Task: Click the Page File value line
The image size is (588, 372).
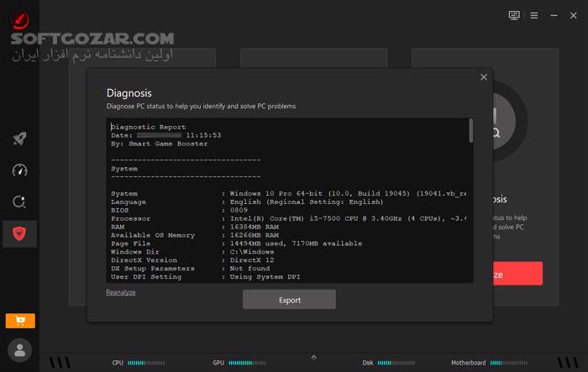Action: tap(296, 244)
